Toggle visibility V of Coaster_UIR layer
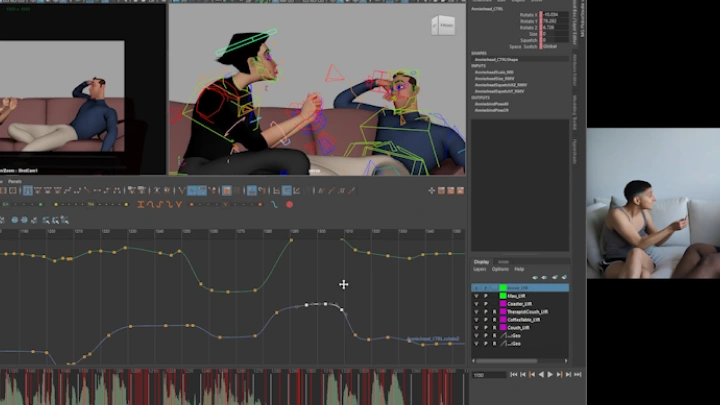 [x=476, y=304]
